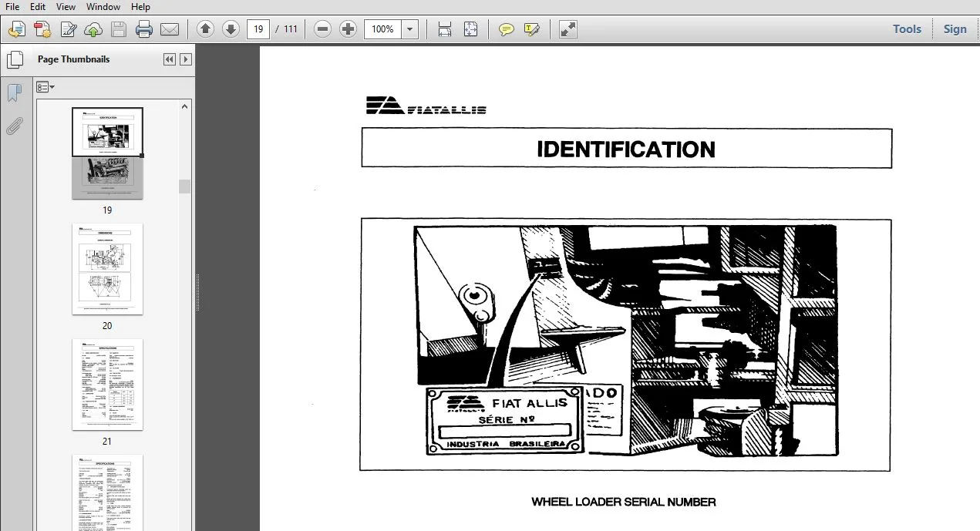
Task: Click the cloud upload save icon
Action: [93, 29]
